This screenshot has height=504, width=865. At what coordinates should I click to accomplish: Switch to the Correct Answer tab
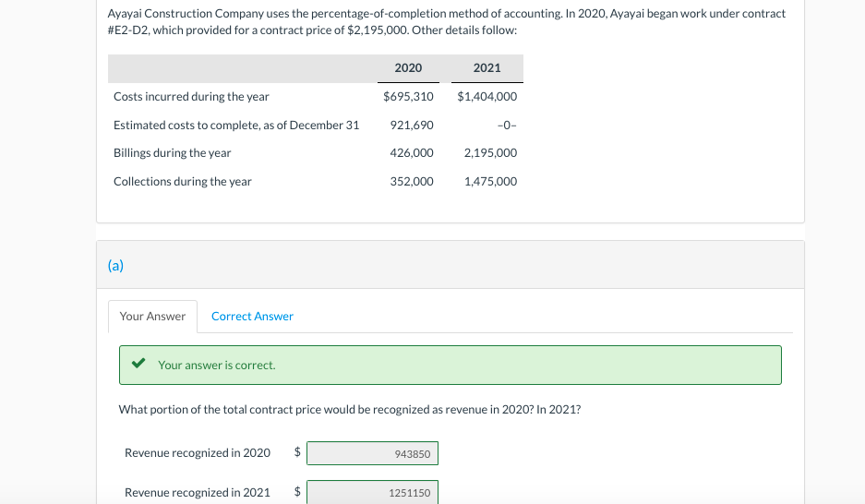(252, 317)
